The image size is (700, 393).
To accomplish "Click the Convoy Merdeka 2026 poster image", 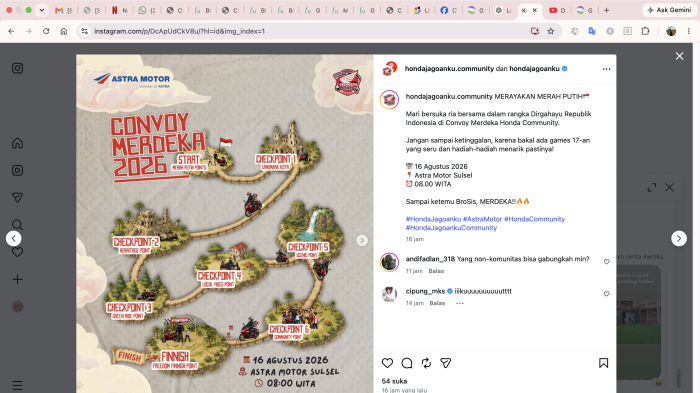I will [x=225, y=224].
